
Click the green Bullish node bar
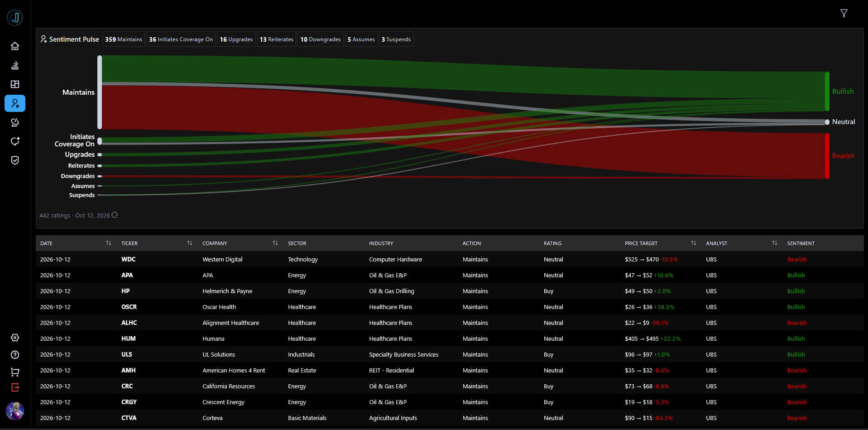tap(827, 91)
